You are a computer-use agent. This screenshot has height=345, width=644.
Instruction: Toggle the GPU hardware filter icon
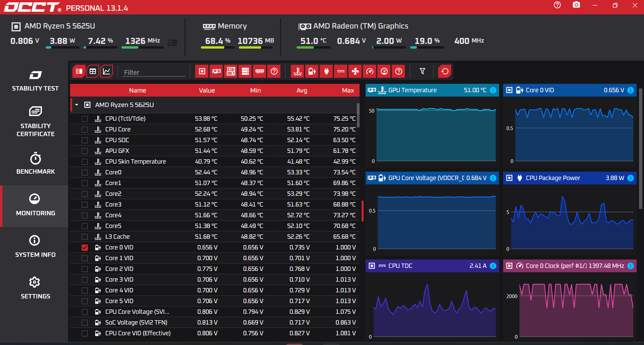point(216,71)
